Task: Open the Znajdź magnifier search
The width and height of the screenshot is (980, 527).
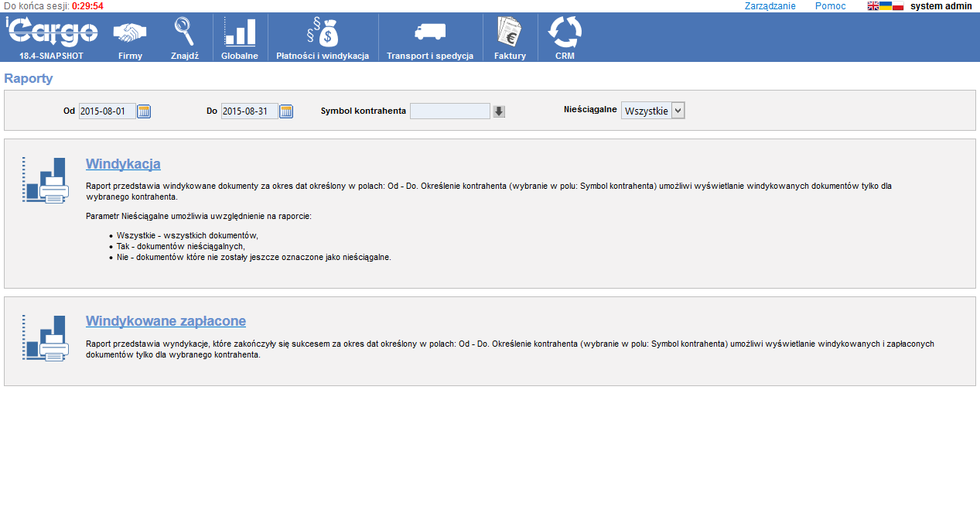Action: click(184, 37)
